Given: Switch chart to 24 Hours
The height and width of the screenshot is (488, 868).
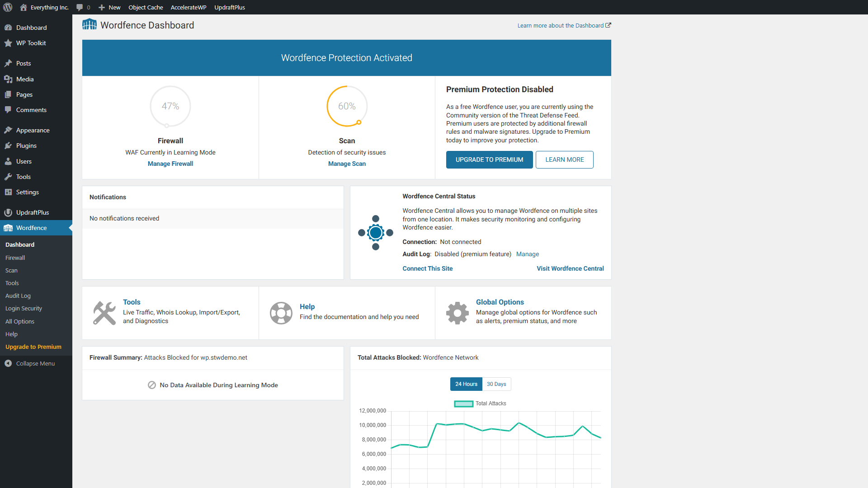Looking at the screenshot, I should pos(466,384).
